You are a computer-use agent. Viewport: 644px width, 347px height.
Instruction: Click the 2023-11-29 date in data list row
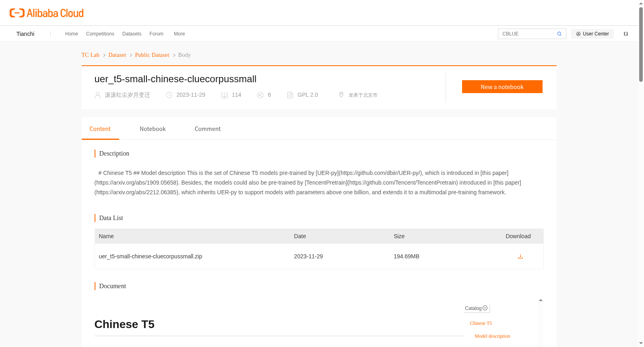(308, 256)
